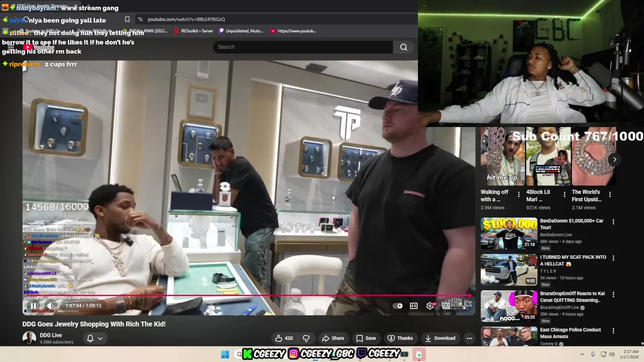
Task: Pause the video with the pause button
Action: (33, 306)
